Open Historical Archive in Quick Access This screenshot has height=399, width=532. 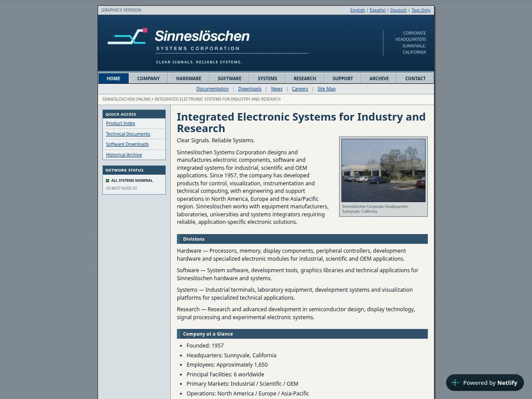124,155
